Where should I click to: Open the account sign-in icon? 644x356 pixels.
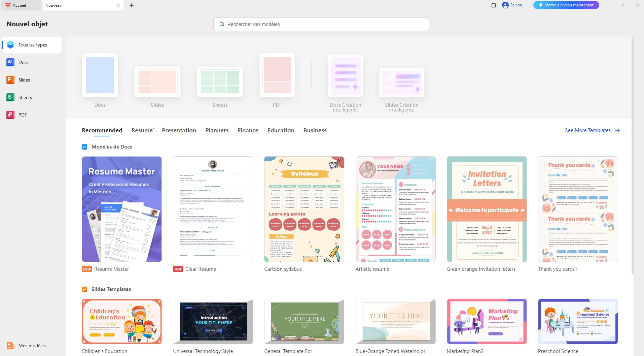[505, 5]
